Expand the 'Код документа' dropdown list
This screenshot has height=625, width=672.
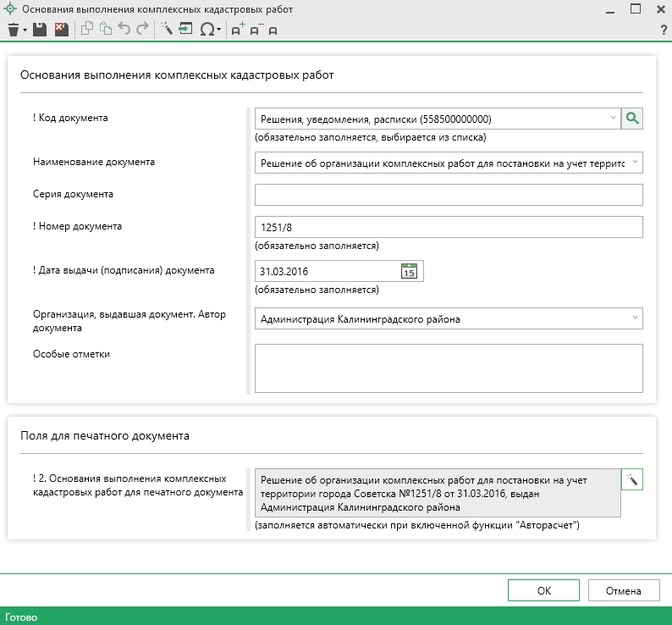click(x=613, y=119)
